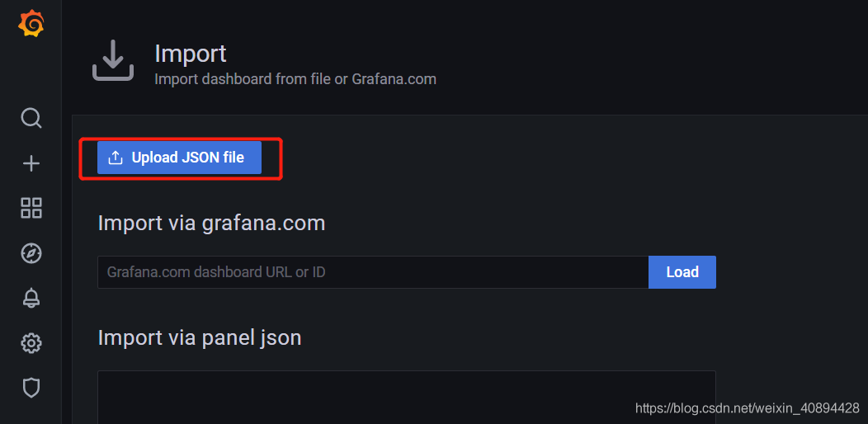Click the blog.csdn.net watermark URL
The height and width of the screenshot is (424, 868).
748,408
